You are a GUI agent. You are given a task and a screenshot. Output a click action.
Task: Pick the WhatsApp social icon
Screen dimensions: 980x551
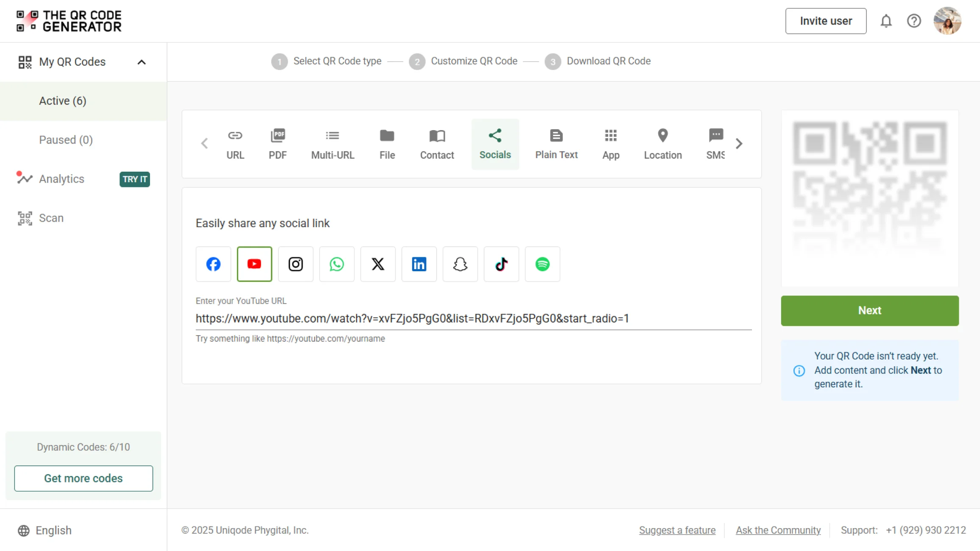[337, 264]
